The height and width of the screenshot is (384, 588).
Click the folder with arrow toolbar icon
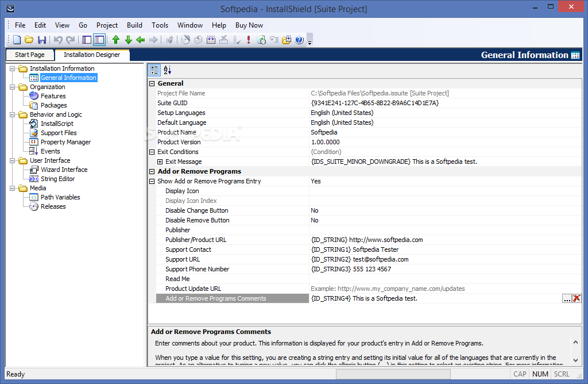tap(287, 40)
